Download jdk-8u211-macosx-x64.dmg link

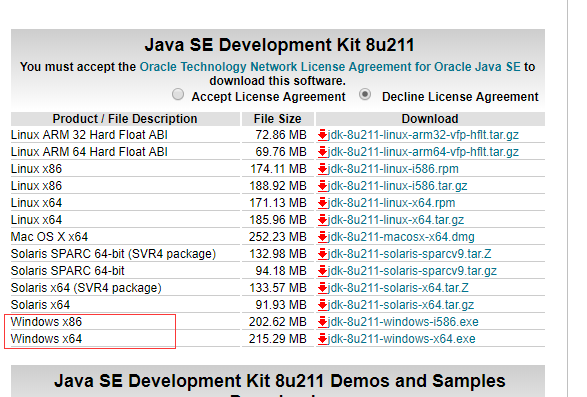pos(401,237)
